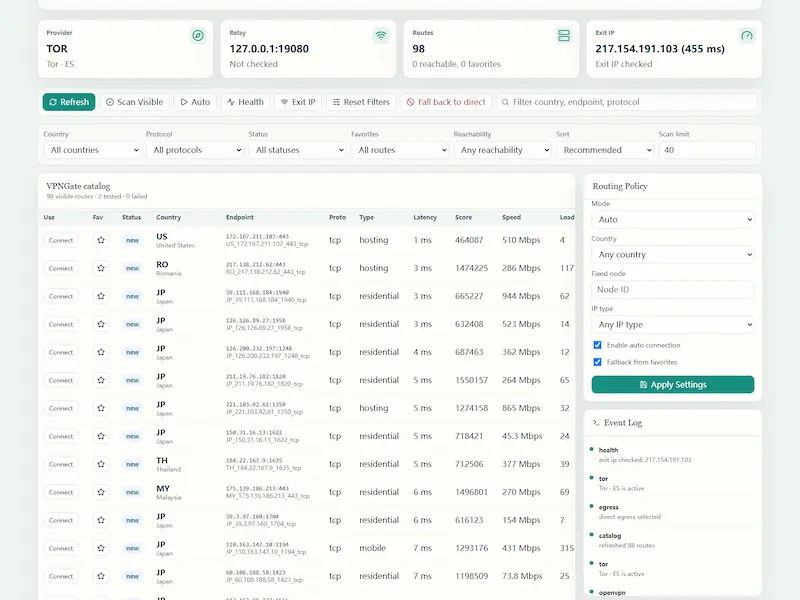Viewport: 800px width, 600px height.
Task: Sort table by Speed column header
Action: pos(511,217)
